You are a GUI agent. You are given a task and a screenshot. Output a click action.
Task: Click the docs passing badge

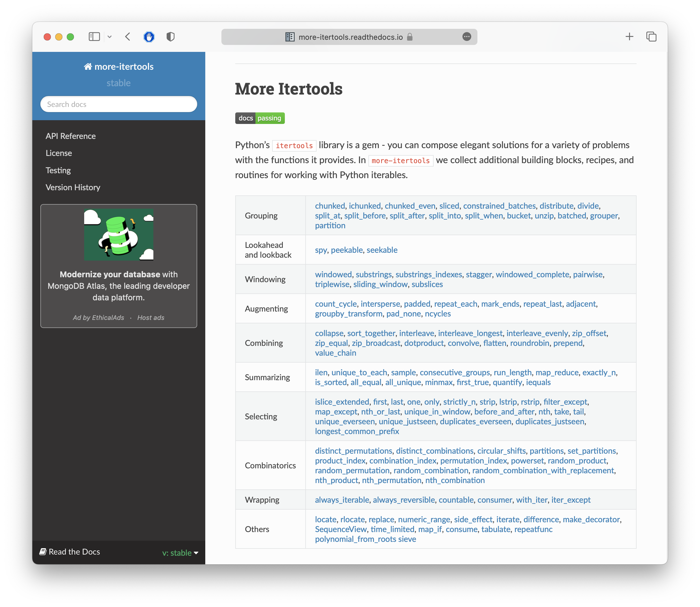click(x=260, y=118)
